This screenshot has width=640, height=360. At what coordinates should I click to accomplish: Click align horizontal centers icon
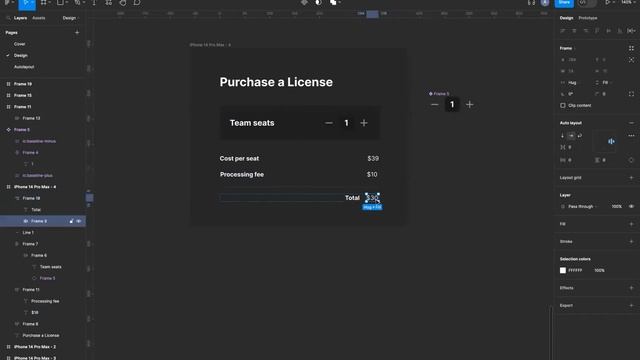coord(574,31)
